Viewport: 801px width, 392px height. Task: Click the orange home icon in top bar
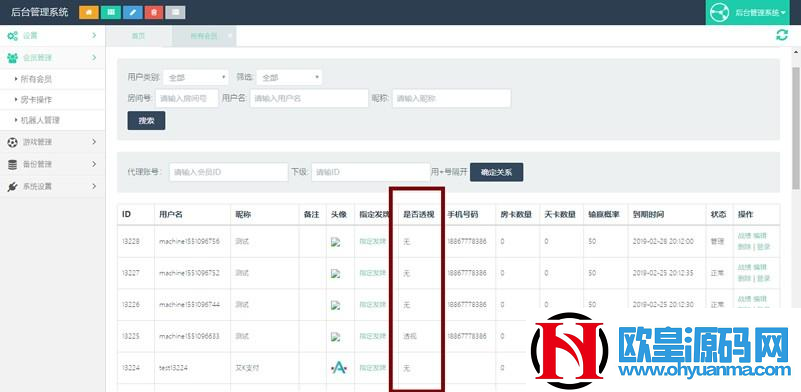pos(88,12)
